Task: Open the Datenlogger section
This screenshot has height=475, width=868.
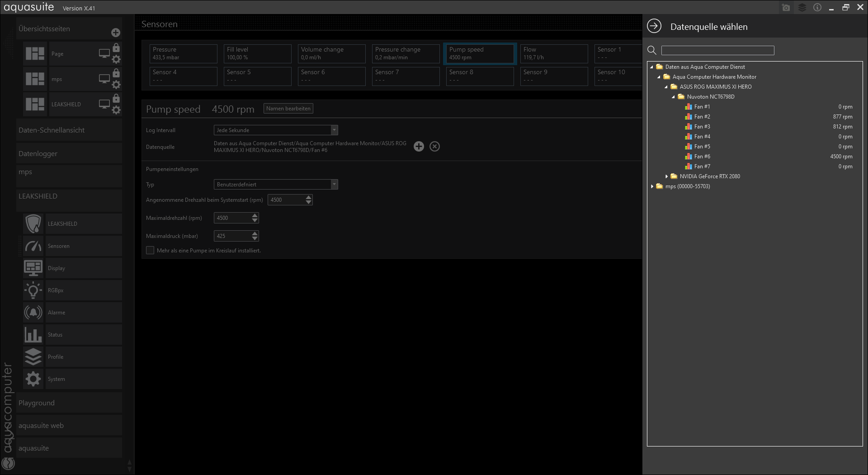Action: [x=38, y=154]
